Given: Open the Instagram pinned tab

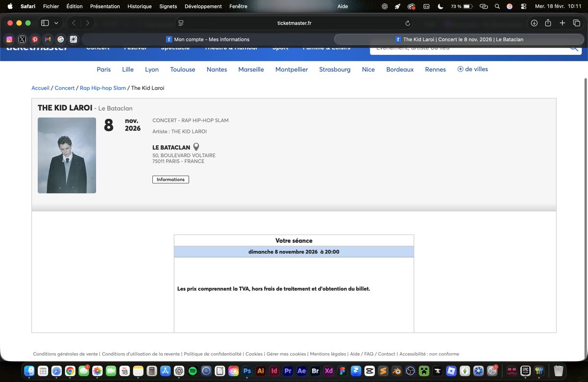Looking at the screenshot, I should tap(9, 39).
